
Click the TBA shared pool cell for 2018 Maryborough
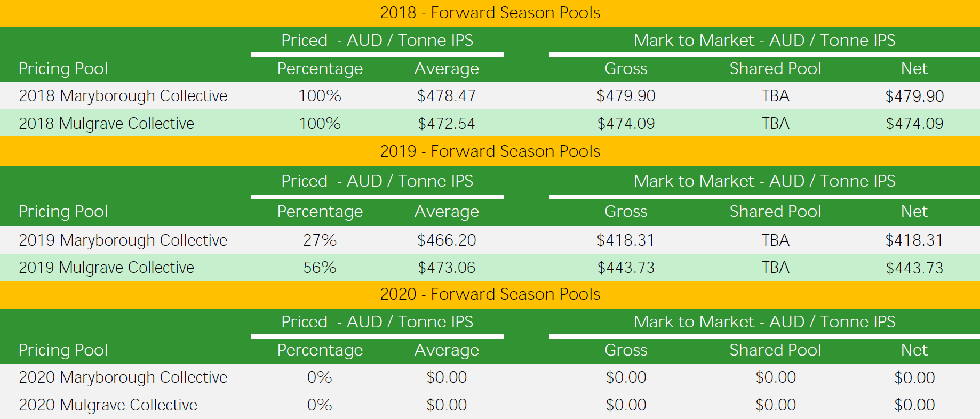[x=775, y=96]
